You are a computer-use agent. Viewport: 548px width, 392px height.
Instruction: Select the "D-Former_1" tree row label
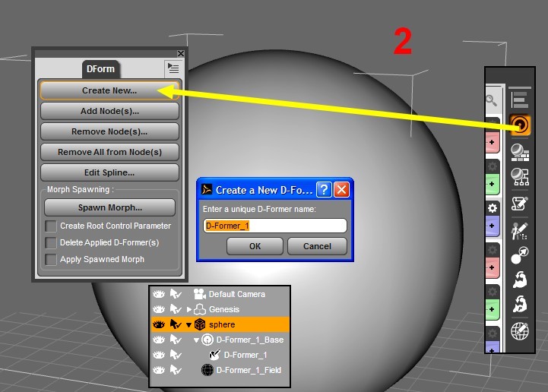click(x=245, y=355)
